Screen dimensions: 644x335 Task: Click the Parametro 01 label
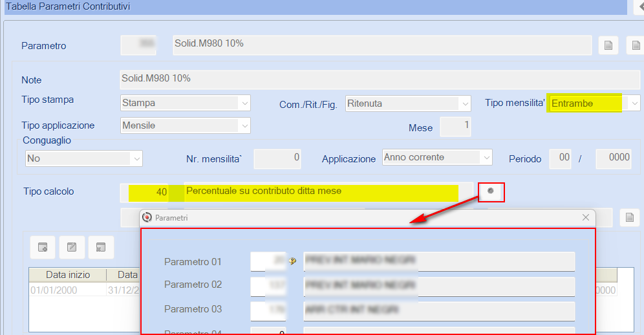pyautogui.click(x=193, y=262)
